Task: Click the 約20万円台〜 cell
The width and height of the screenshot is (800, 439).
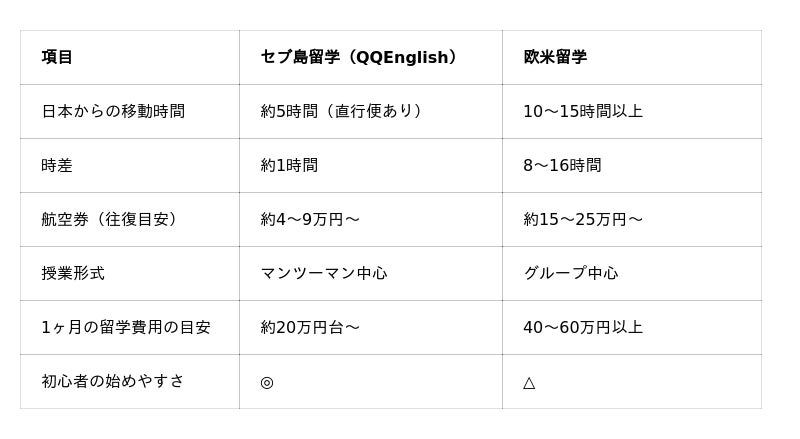Action: 310,327
